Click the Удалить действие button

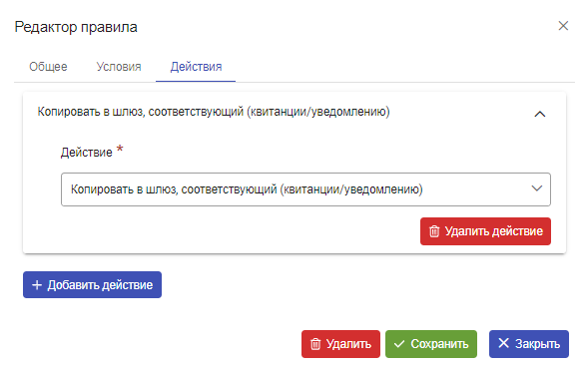(x=485, y=231)
